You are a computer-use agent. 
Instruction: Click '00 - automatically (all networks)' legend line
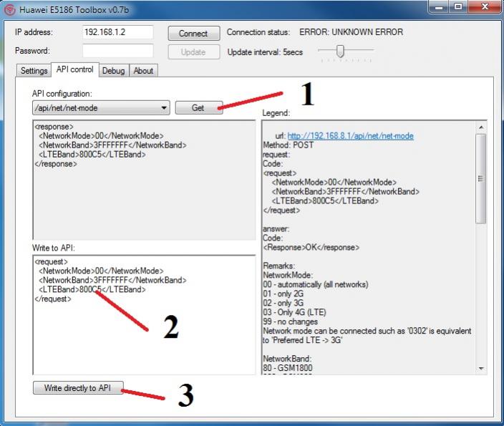[316, 284]
